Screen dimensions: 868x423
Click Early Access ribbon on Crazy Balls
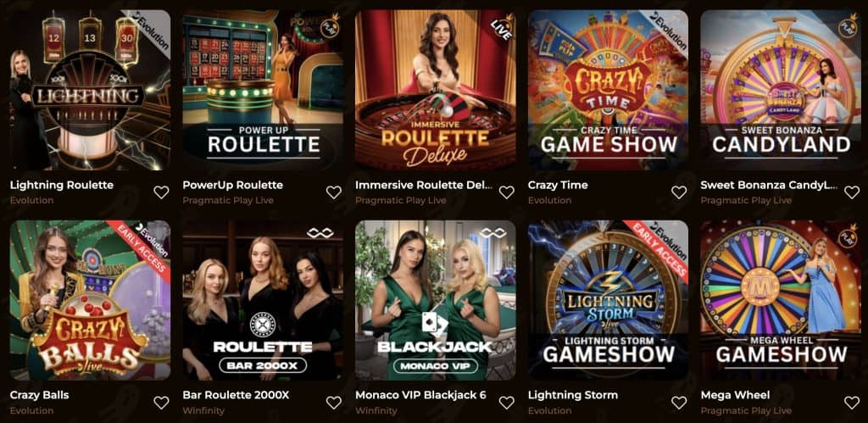pyautogui.click(x=139, y=248)
